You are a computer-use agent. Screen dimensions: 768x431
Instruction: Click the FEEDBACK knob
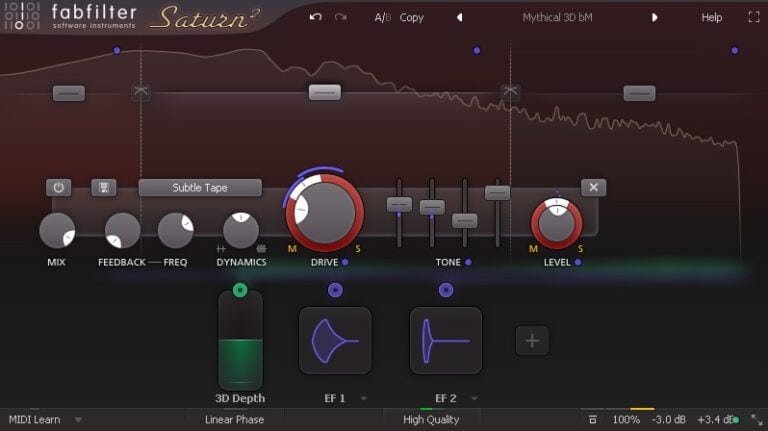122,230
